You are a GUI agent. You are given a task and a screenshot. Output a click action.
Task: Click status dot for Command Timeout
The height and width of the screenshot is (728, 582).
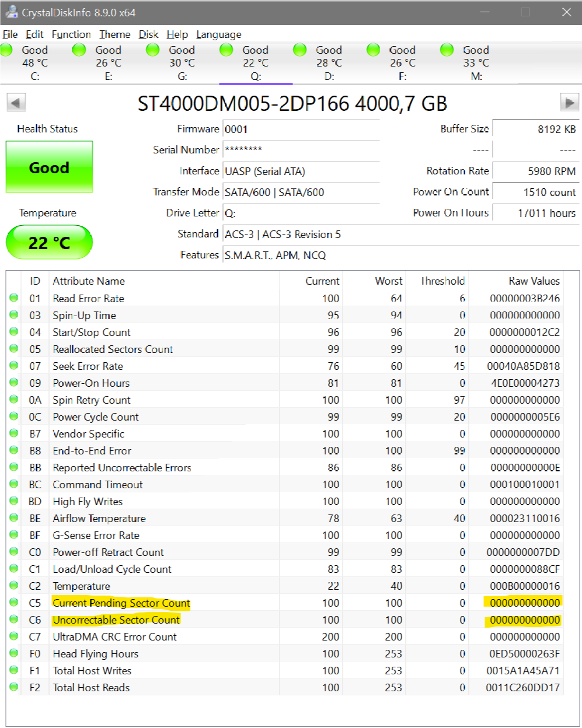pos(13,484)
